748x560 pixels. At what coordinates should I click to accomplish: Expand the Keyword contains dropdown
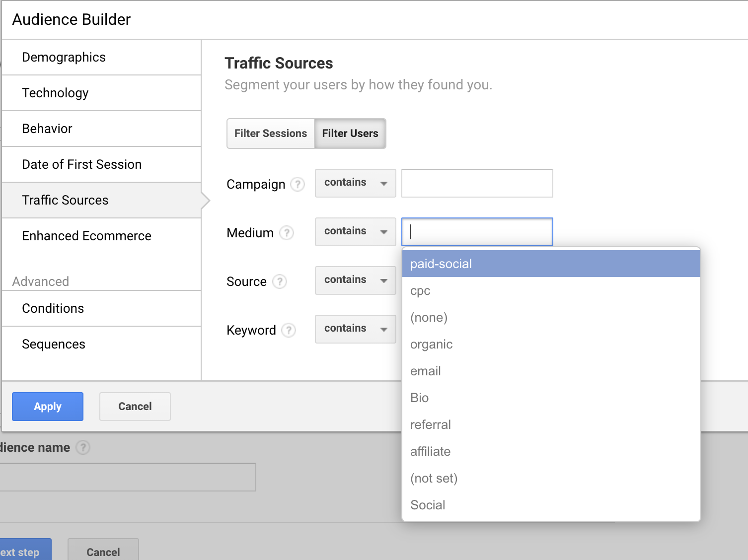click(x=355, y=329)
